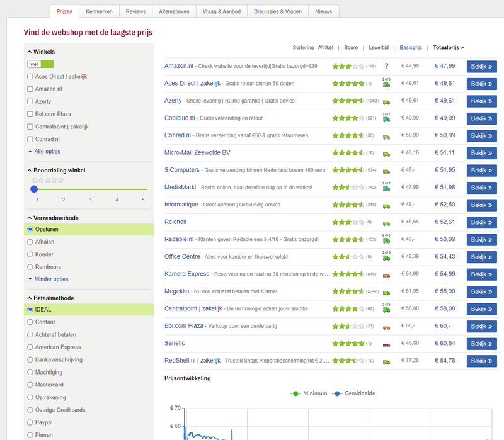Click the red truck icon for Senetic

click(386, 345)
